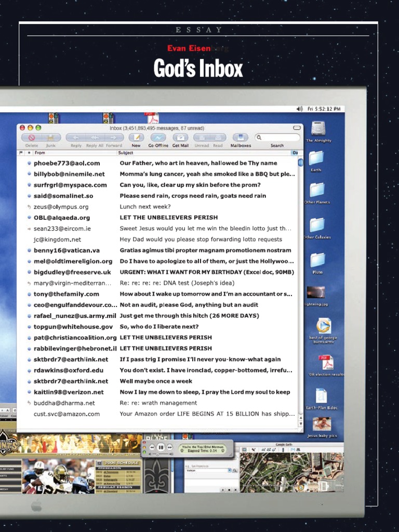Screen dimensions: 399x532
Task: Open message from sean233@eircom.ie
Action: 157,229
